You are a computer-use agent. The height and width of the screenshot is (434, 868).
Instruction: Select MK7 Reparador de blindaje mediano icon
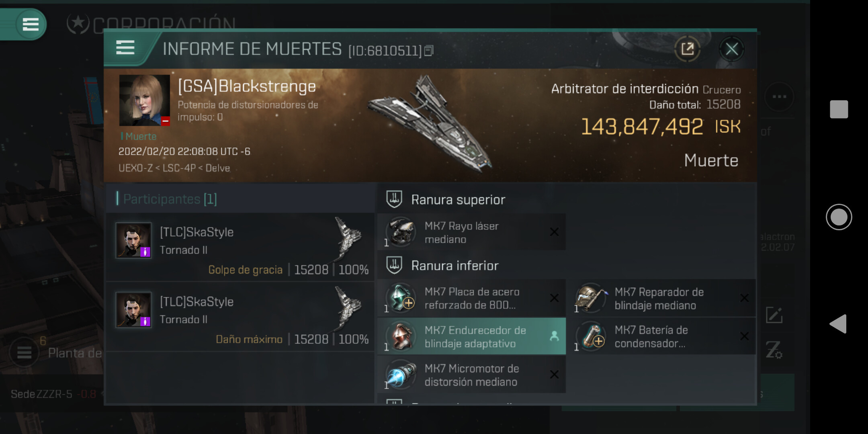[x=591, y=298]
